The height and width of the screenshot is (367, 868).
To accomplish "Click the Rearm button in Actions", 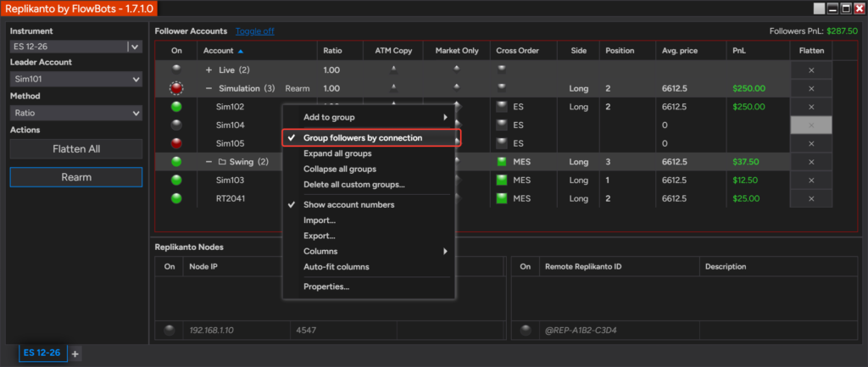I will (75, 177).
